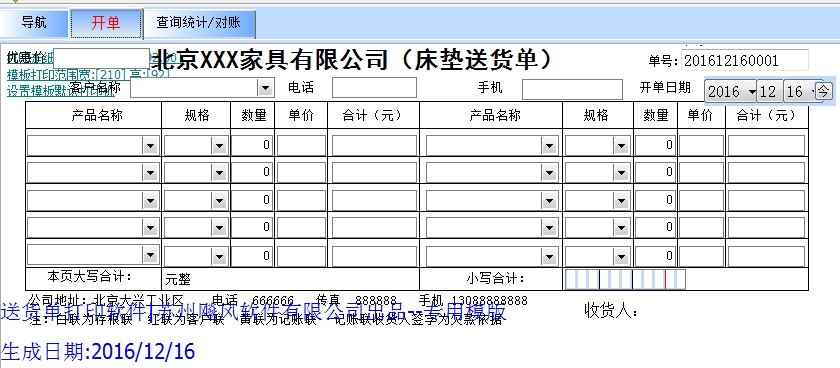Image resolution: width=840 pixels, height=368 pixels.
Task: Click third-row right 数量 field
Action: 655,200
